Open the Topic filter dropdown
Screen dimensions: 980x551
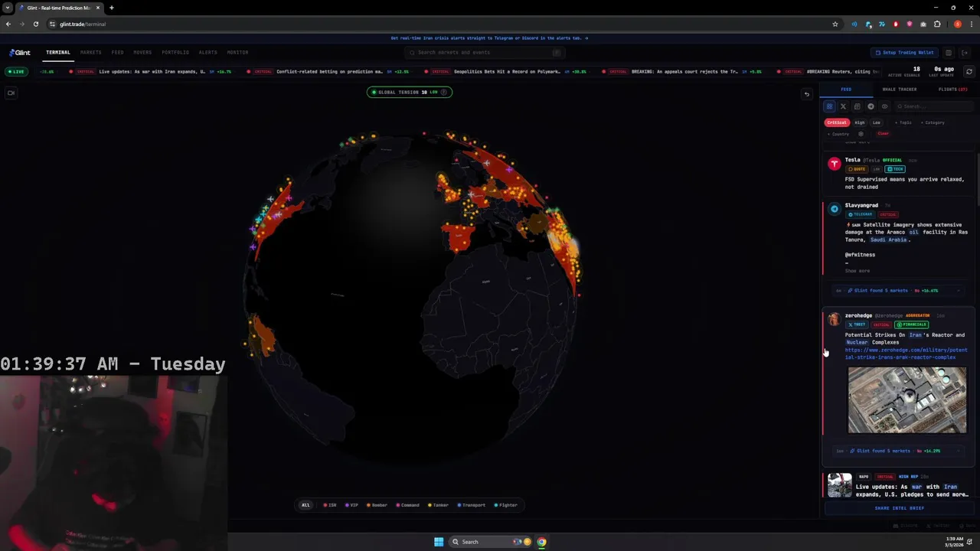tap(903, 122)
